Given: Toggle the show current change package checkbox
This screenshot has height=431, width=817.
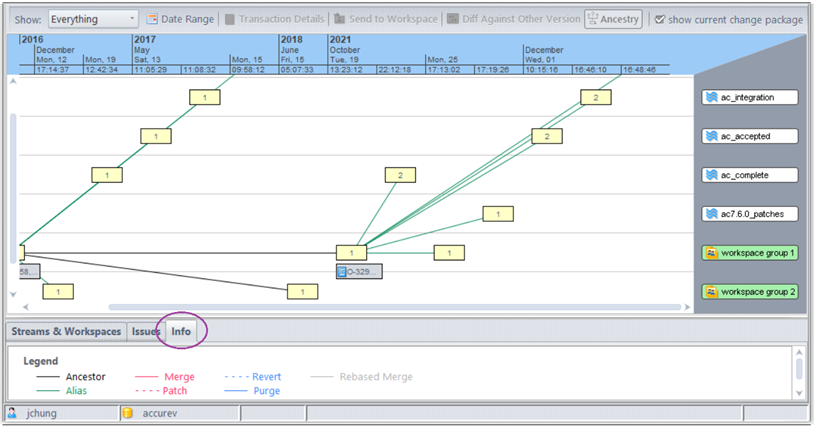Looking at the screenshot, I should tap(658, 19).
